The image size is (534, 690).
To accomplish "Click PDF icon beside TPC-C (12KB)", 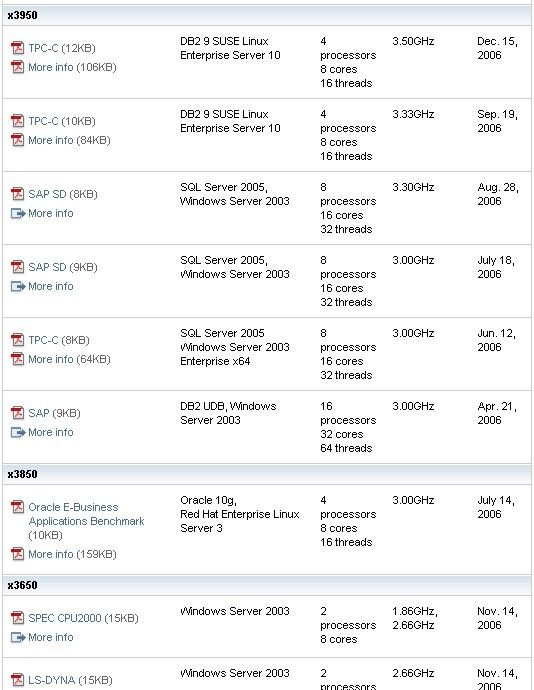I will [x=18, y=48].
